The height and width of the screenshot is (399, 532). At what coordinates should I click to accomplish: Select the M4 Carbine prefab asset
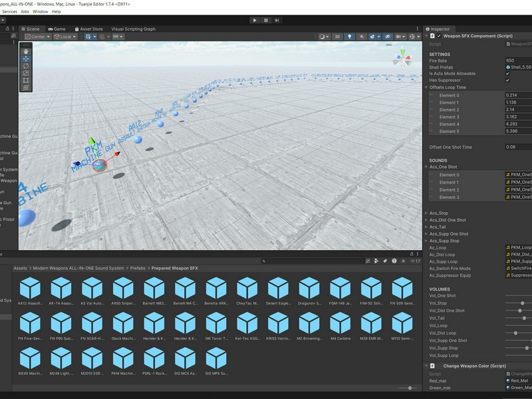pyautogui.click(x=340, y=326)
